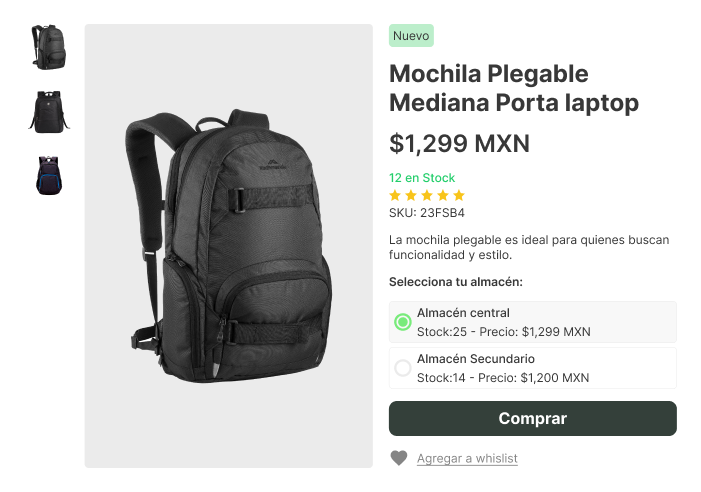Image resolution: width=701 pixels, height=492 pixels.
Task: Click the second rating star
Action: click(411, 195)
